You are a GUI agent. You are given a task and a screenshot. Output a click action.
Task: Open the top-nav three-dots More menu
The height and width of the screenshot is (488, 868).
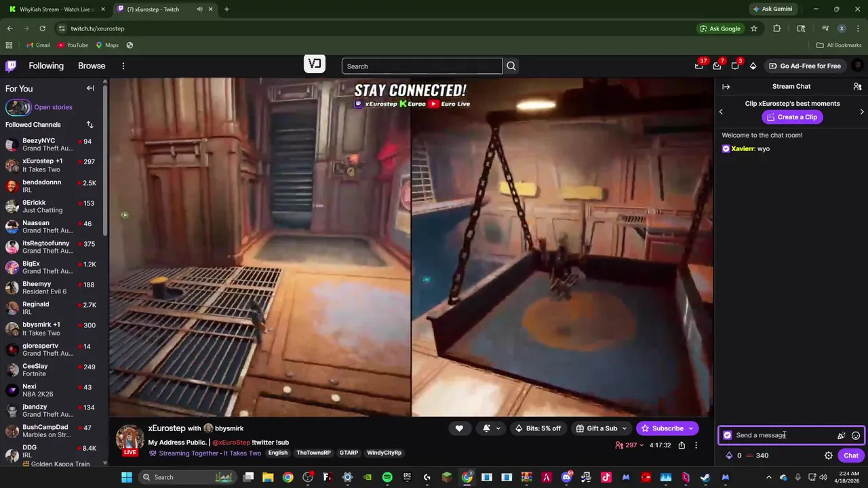123,66
